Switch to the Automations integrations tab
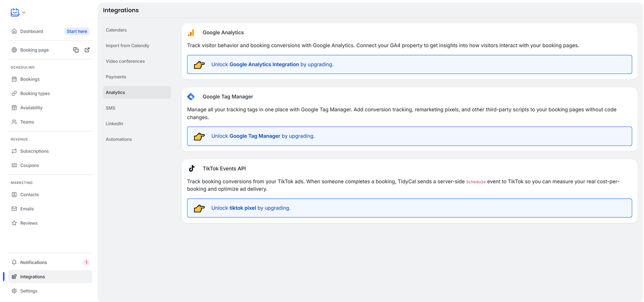Screen dimensions: 644x302 (x=137, y=139)
